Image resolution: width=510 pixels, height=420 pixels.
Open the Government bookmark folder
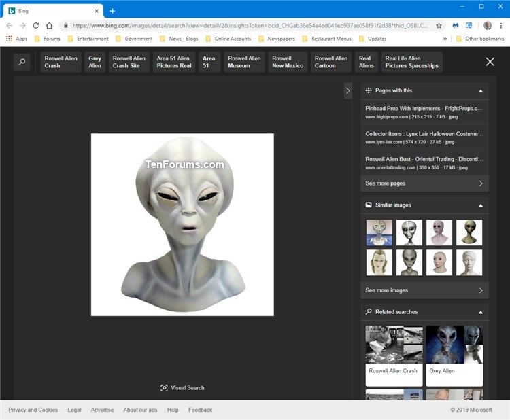coord(134,39)
